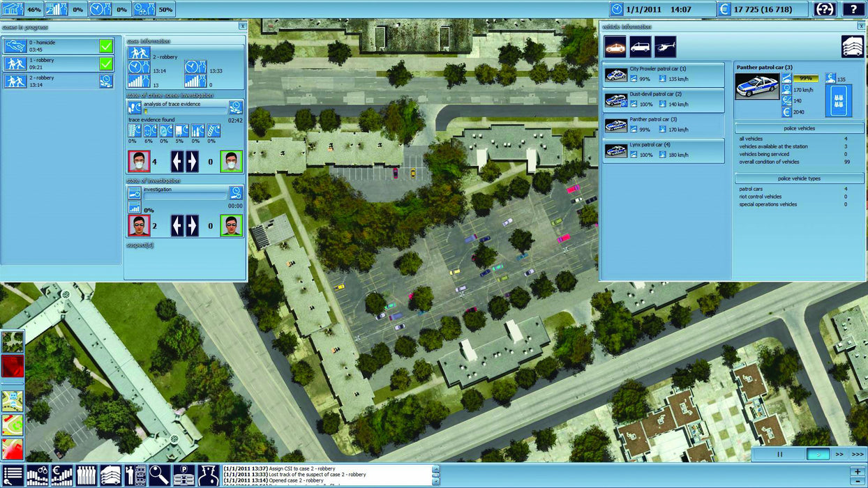This screenshot has width=868, height=488.
Task: Open the crime statistics handcuffs icon
Action: pyautogui.click(x=38, y=476)
